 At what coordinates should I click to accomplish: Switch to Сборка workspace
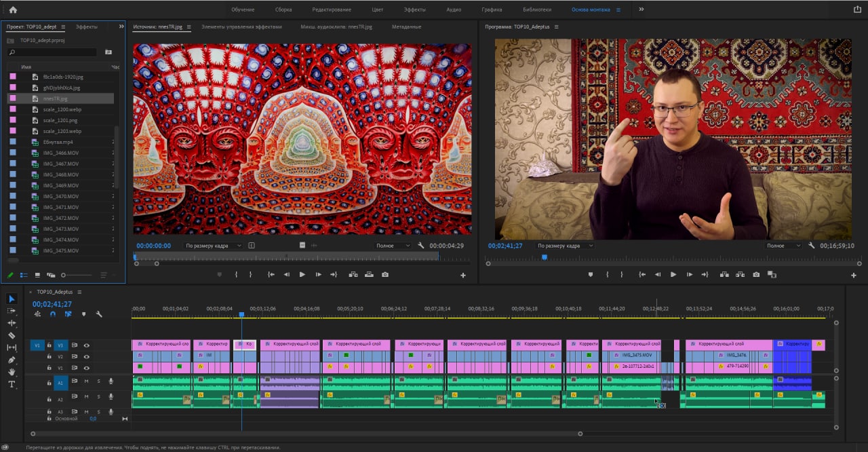click(x=283, y=10)
